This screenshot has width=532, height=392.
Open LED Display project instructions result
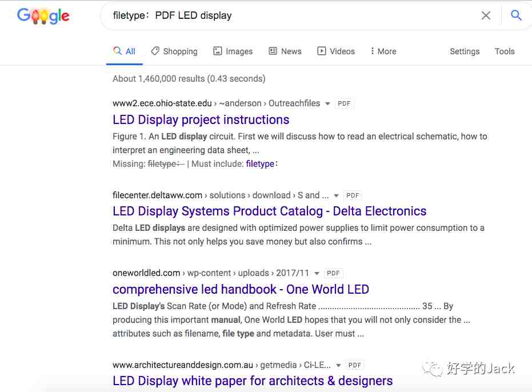[x=201, y=120]
